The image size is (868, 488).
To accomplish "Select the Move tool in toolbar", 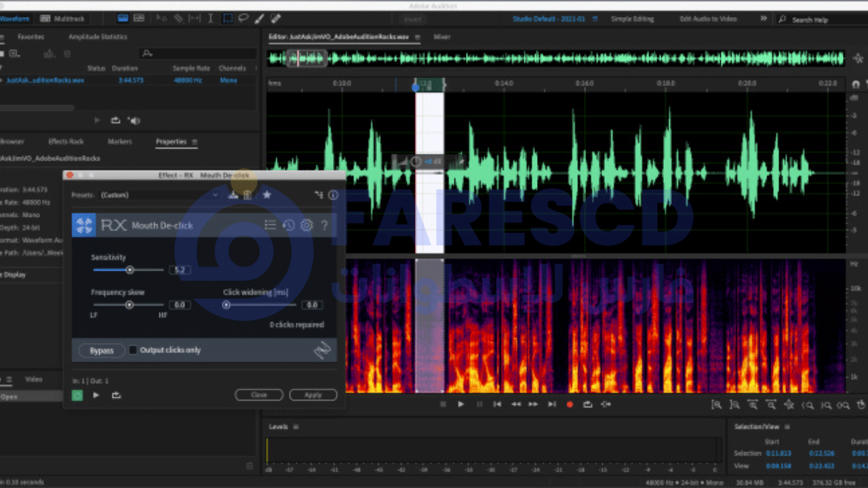I will pyautogui.click(x=161, y=18).
